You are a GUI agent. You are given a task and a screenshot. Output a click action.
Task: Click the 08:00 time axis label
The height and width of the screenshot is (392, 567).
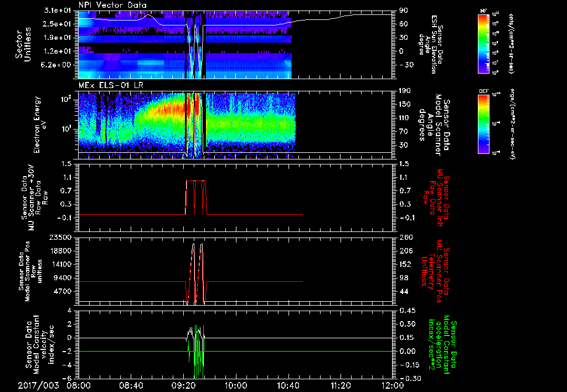(x=79, y=385)
